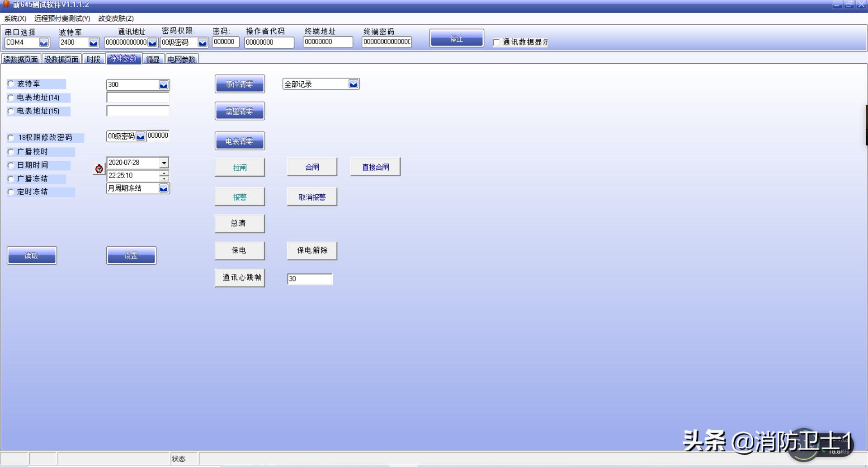Open the 改变皮肤(Z) menu
Image resolution: width=868 pixels, height=467 pixels.
pos(116,19)
